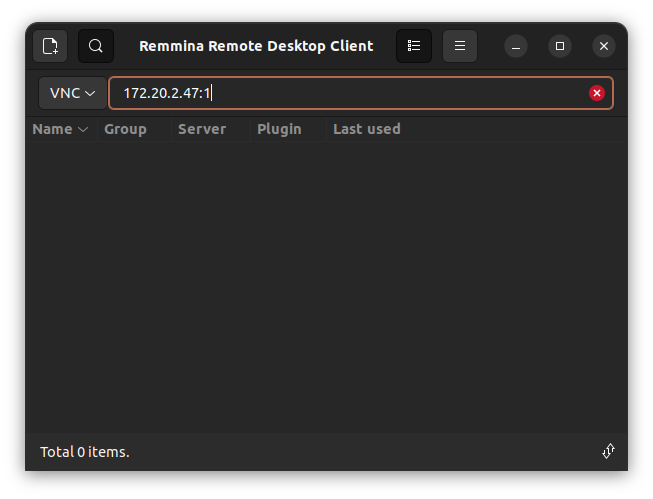653x499 pixels.
Task: Sort by Name column
Action: pos(61,129)
